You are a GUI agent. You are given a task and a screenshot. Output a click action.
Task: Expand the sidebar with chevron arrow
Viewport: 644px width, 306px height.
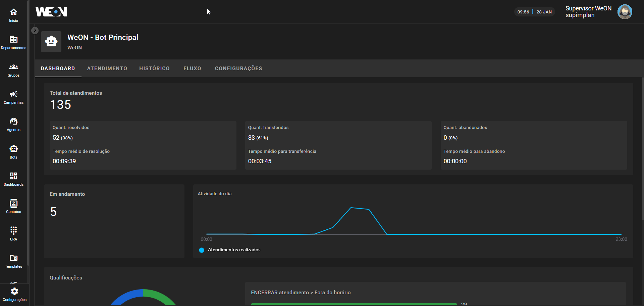pos(35,30)
